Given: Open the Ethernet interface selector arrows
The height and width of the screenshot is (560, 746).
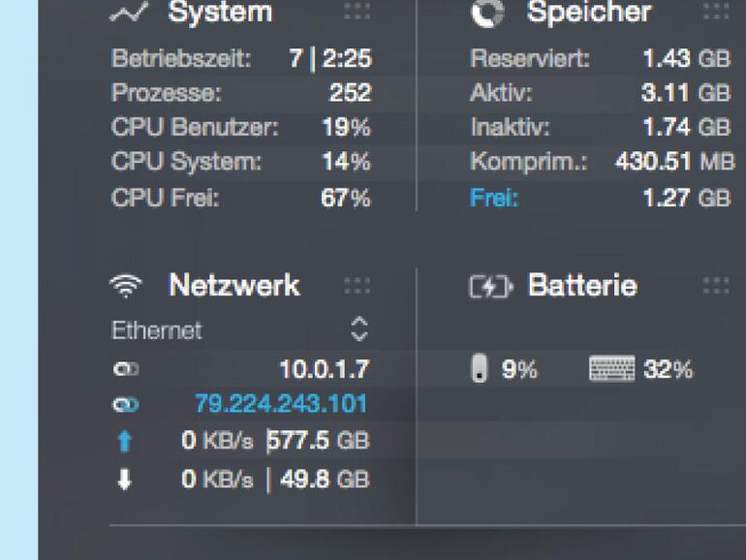Looking at the screenshot, I should [x=358, y=329].
